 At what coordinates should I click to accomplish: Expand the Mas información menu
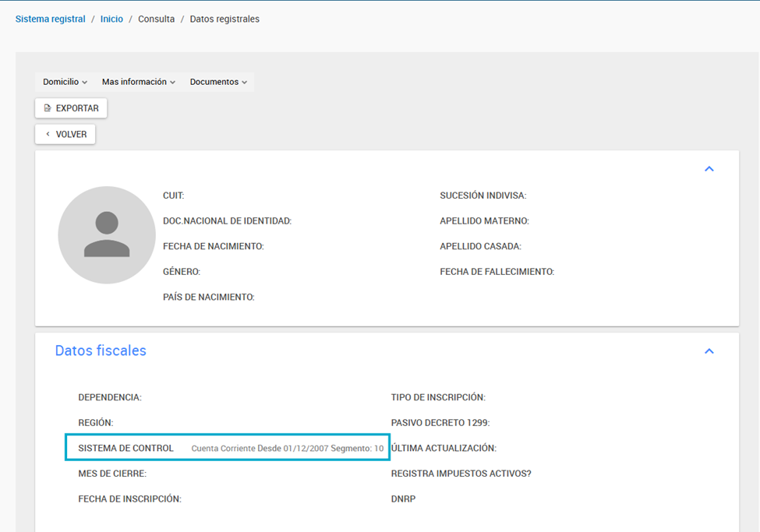coord(138,82)
